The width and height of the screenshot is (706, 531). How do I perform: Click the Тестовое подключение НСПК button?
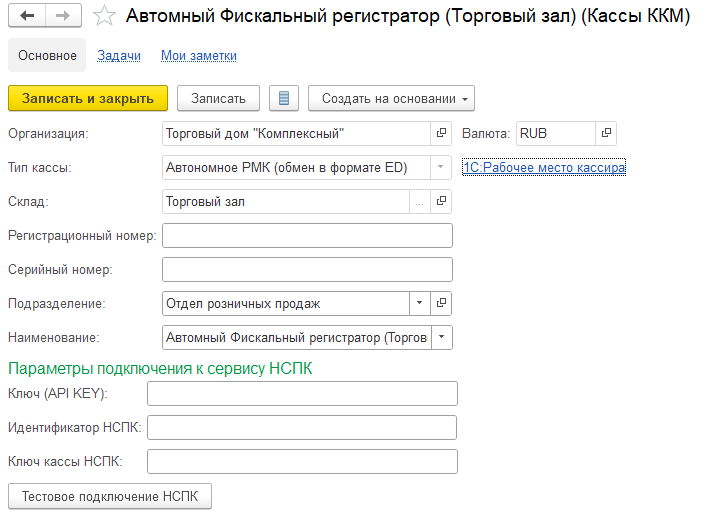pos(110,496)
